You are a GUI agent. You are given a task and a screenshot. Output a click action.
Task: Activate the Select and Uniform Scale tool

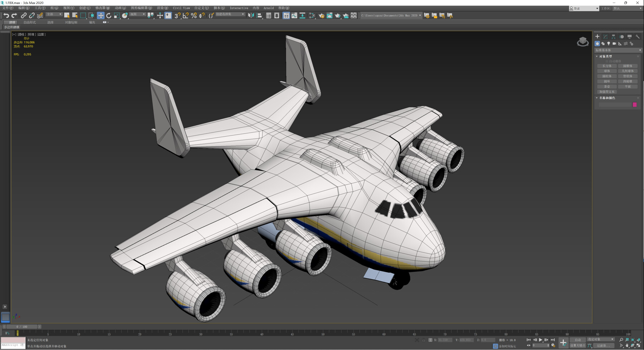point(117,15)
